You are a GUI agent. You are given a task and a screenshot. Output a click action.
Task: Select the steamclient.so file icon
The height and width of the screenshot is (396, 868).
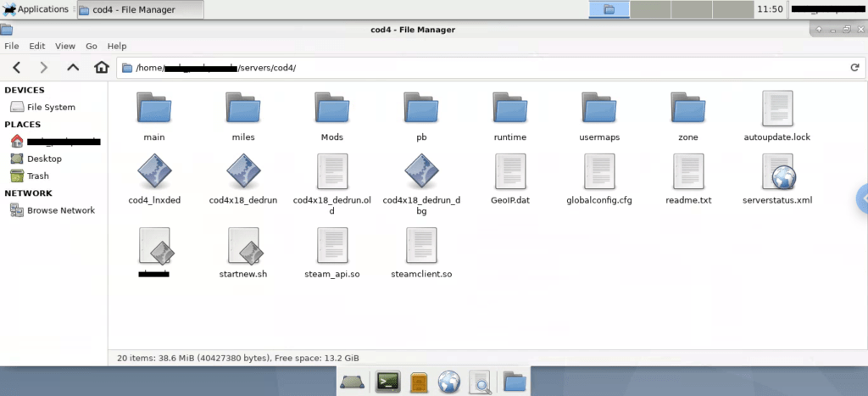[x=421, y=245]
